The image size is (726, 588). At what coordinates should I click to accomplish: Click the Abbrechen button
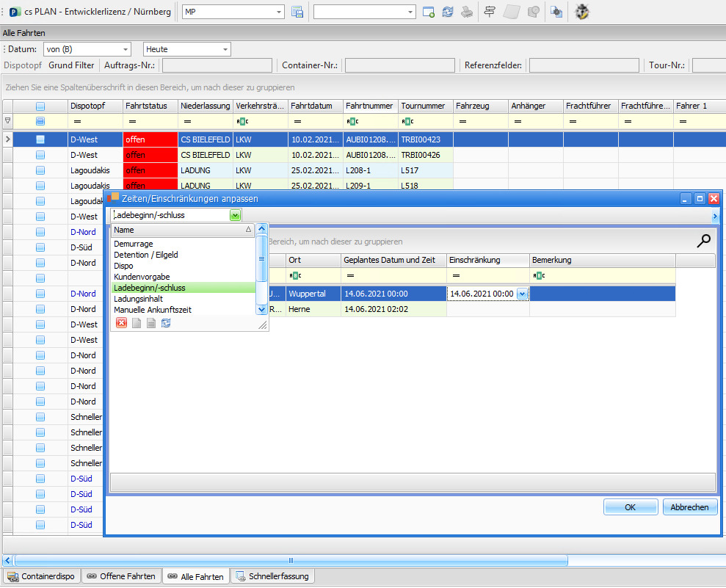coord(689,507)
